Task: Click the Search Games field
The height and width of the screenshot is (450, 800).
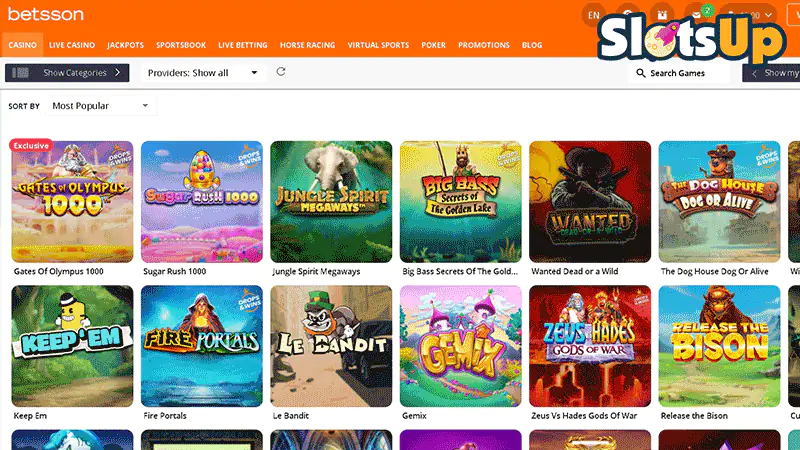Action: point(679,73)
